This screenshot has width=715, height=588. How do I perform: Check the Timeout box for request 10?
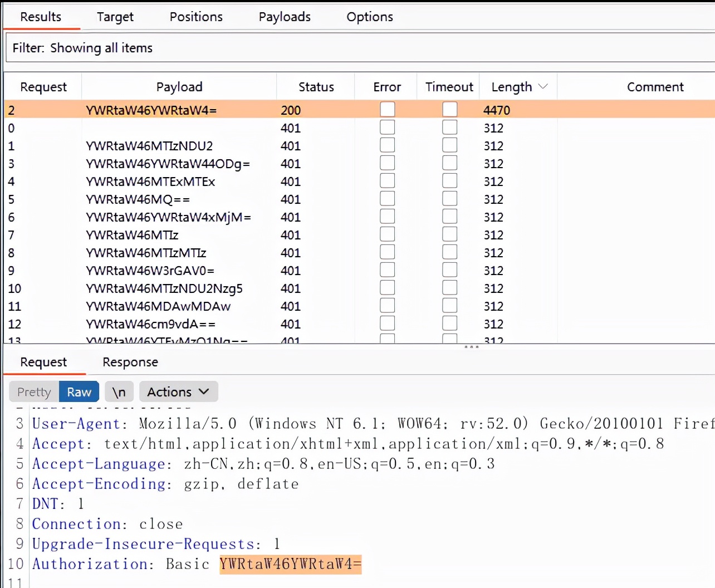[449, 288]
